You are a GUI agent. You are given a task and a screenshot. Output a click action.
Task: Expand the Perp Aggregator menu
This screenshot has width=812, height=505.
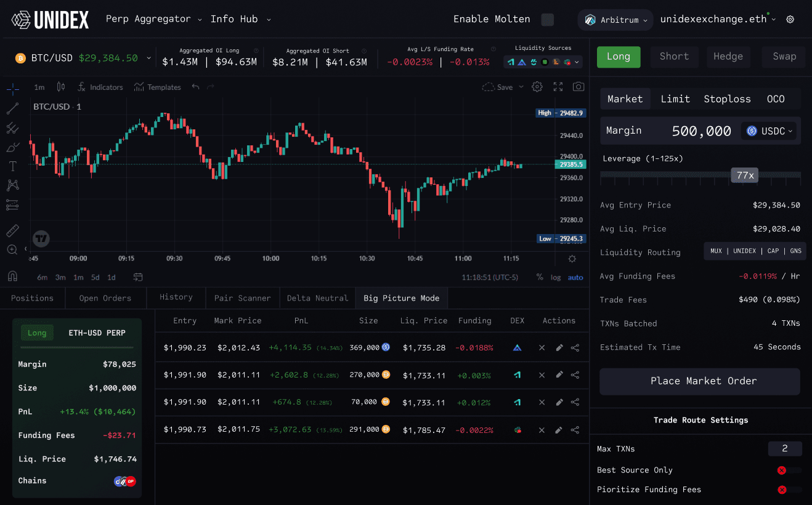pyautogui.click(x=153, y=19)
